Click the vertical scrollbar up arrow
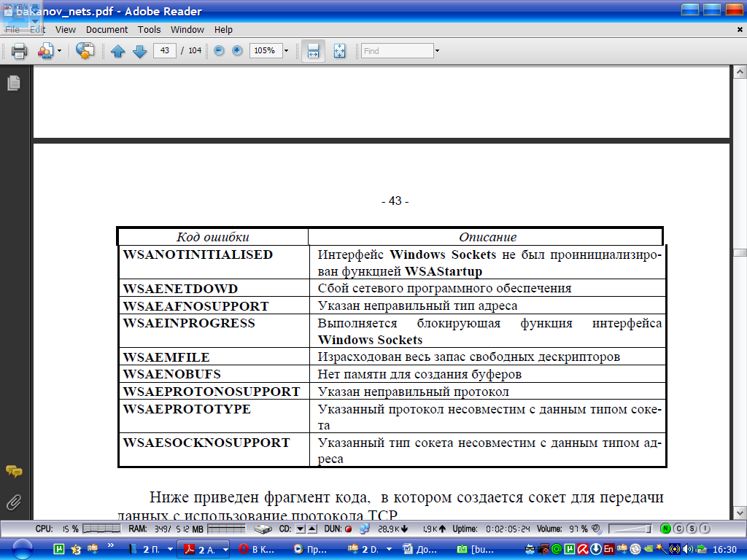 tap(740, 72)
